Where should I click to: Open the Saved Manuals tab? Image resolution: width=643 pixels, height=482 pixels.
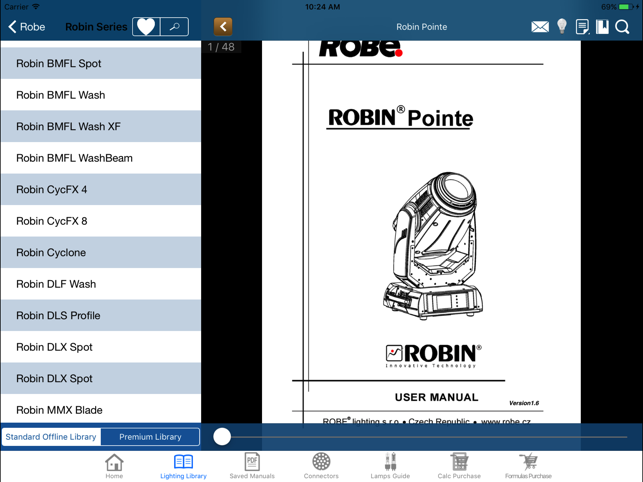pyautogui.click(x=252, y=466)
